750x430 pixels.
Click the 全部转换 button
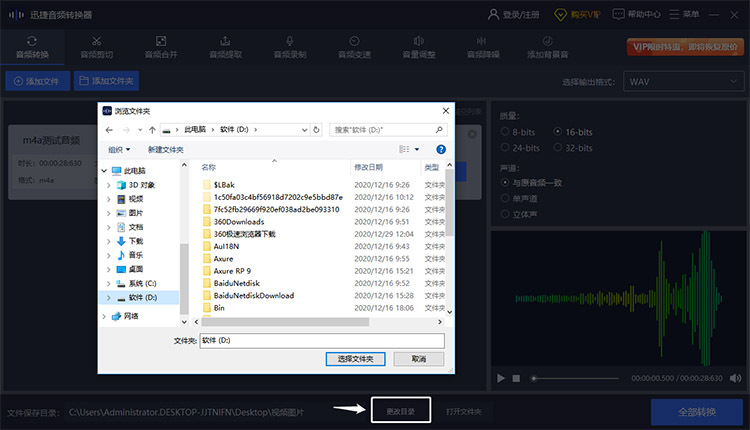697,412
